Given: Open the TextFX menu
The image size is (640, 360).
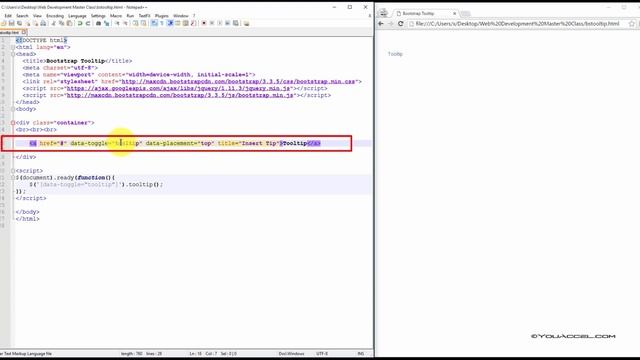Looking at the screenshot, I should (x=144, y=16).
